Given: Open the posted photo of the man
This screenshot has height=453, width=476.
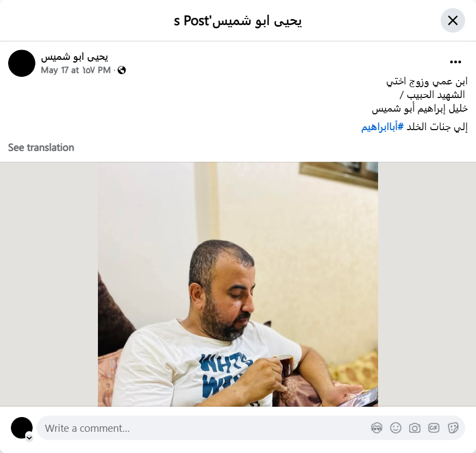Looking at the screenshot, I should pyautogui.click(x=238, y=284).
